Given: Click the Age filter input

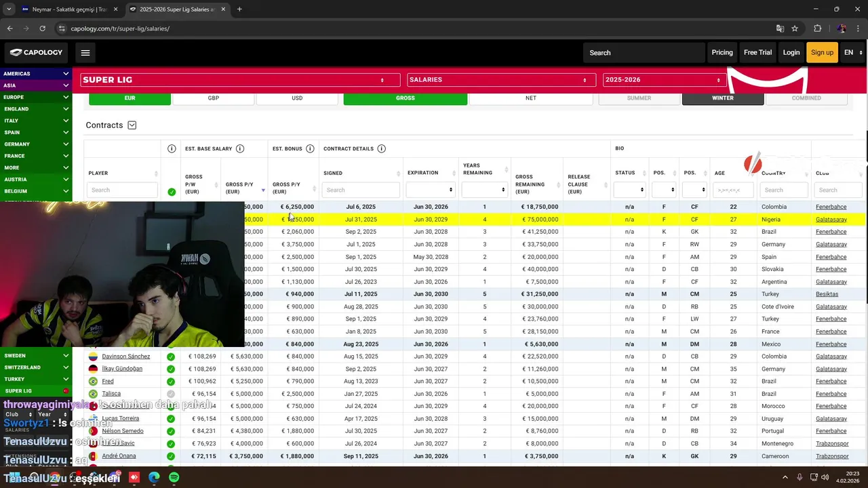Looking at the screenshot, I should pos(733,190).
